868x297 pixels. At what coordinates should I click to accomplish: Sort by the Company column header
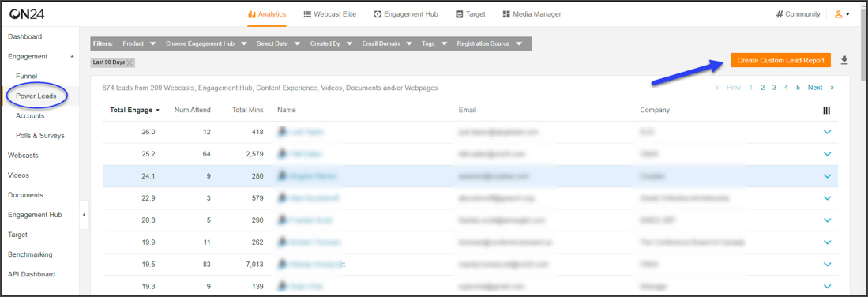tap(655, 111)
